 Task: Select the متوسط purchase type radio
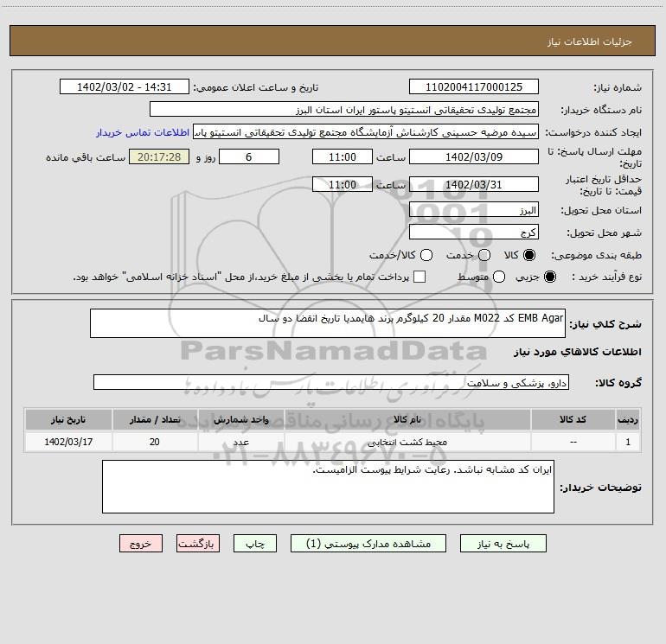pyautogui.click(x=499, y=277)
